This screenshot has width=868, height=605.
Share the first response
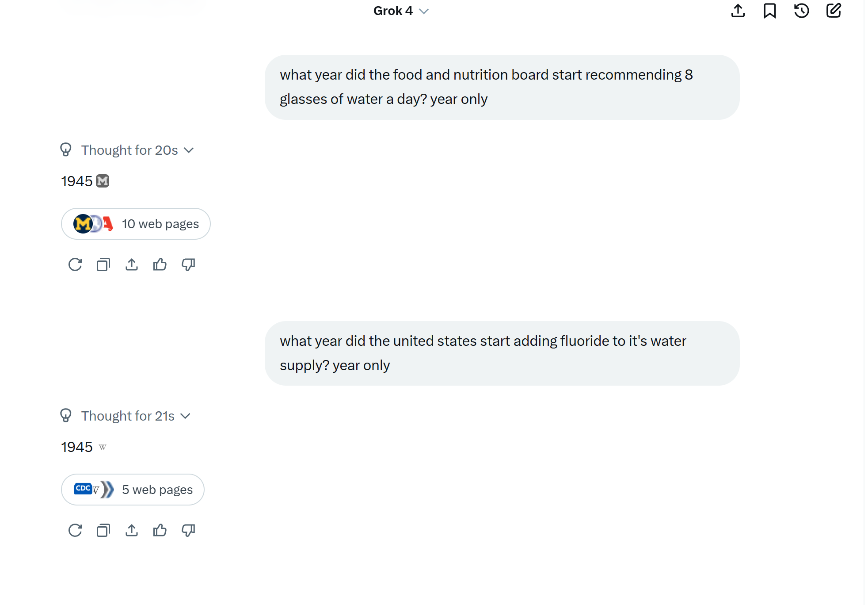click(132, 264)
